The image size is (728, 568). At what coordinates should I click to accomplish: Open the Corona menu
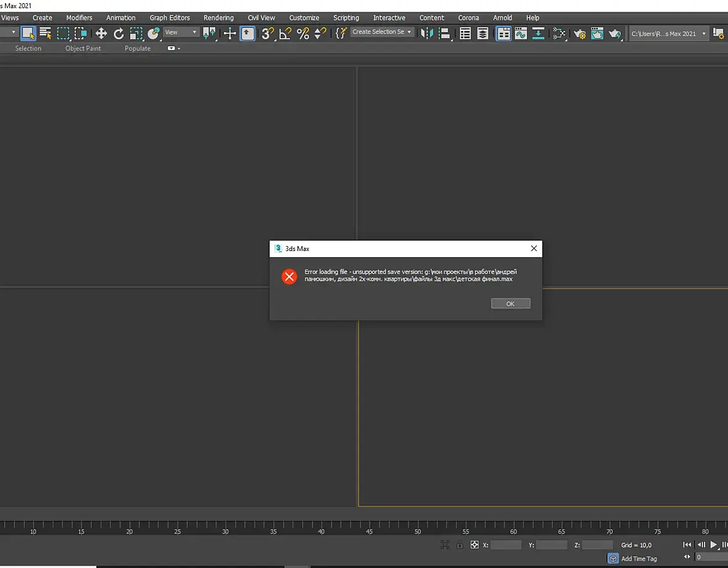(x=468, y=18)
